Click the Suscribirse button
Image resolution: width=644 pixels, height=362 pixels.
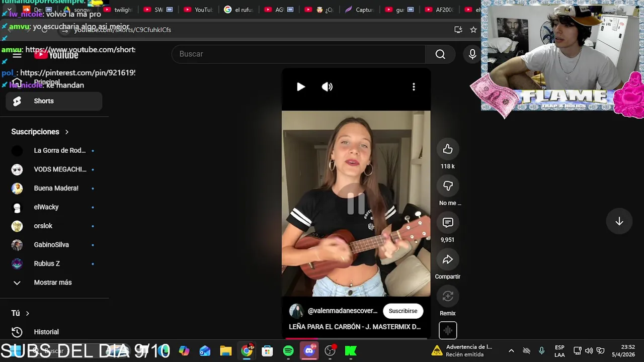coord(403,311)
